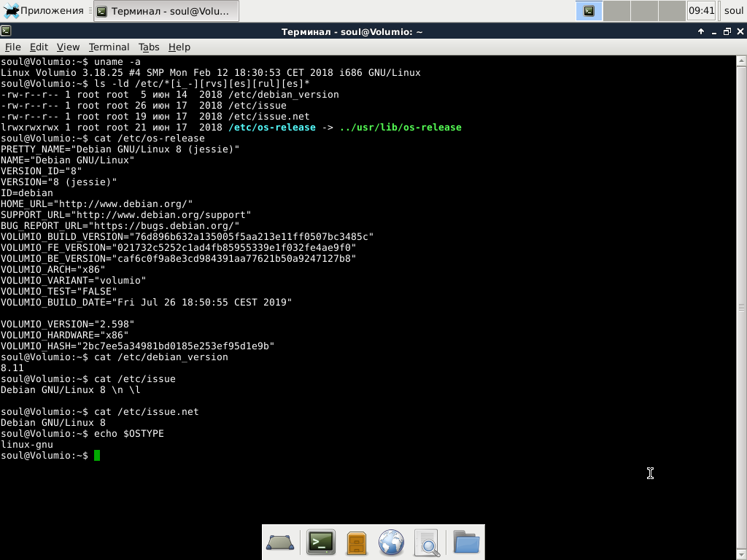Click the ../usr/lib/os-release link target
The height and width of the screenshot is (560, 747).
click(x=400, y=127)
